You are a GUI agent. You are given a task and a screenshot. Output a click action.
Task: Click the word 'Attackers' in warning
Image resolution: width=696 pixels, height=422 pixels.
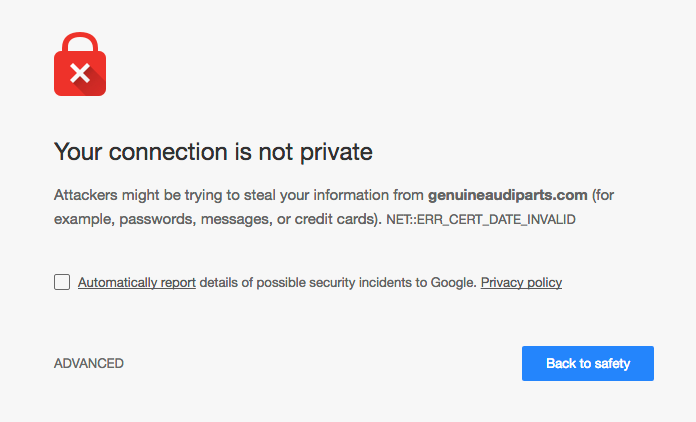pyautogui.click(x=86, y=195)
